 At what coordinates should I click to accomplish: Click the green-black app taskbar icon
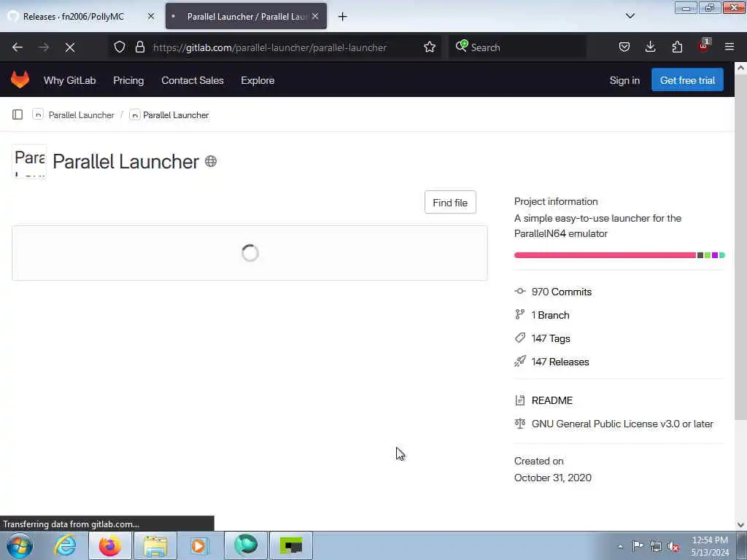point(291,545)
